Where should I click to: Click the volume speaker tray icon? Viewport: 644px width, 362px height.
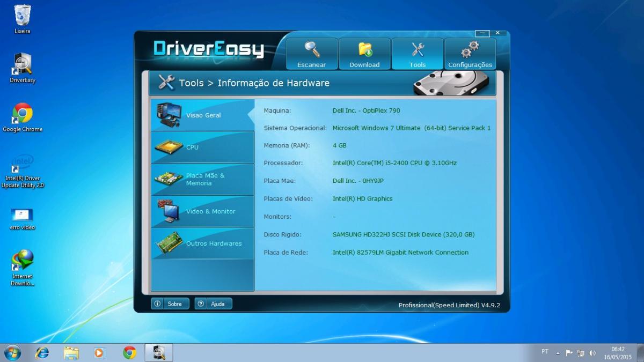coord(592,353)
